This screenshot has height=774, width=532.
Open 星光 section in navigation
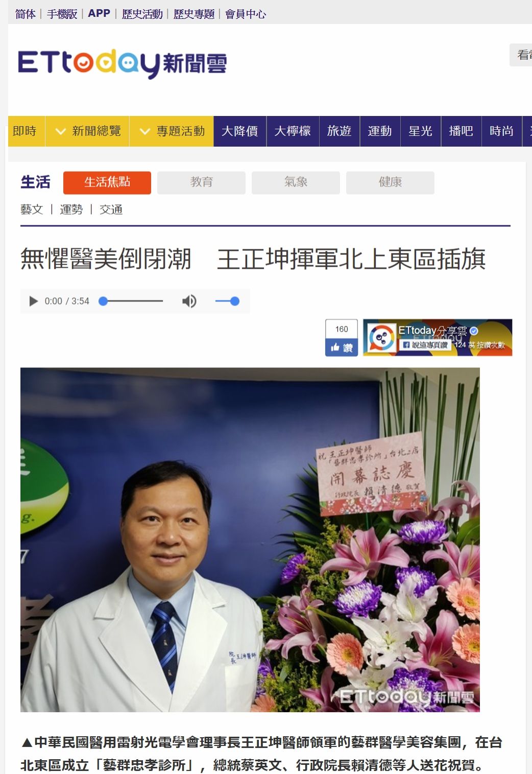pos(421,131)
